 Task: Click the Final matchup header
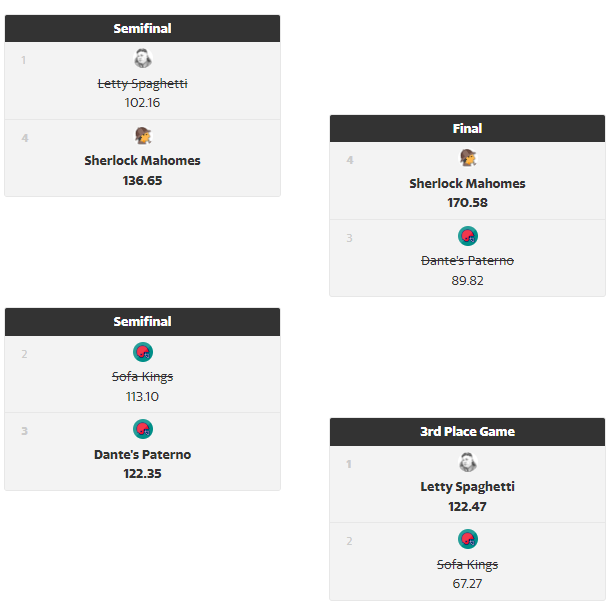coord(467,129)
